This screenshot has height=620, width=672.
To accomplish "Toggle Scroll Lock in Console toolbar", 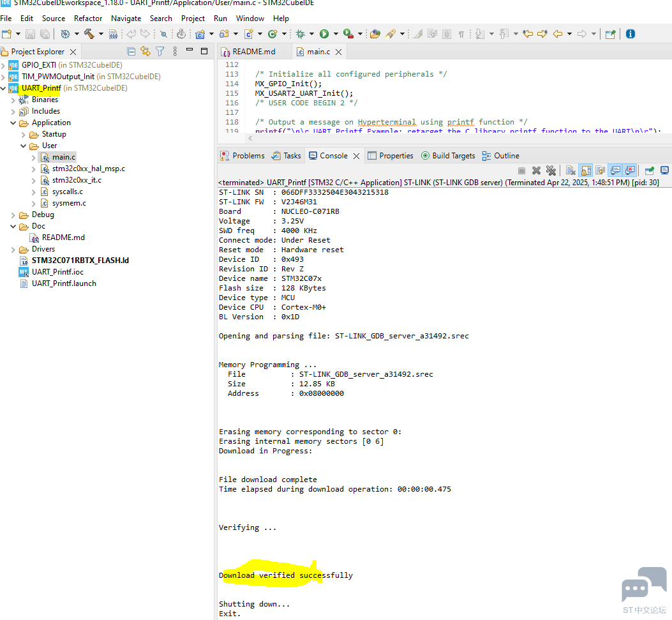I will (x=585, y=170).
